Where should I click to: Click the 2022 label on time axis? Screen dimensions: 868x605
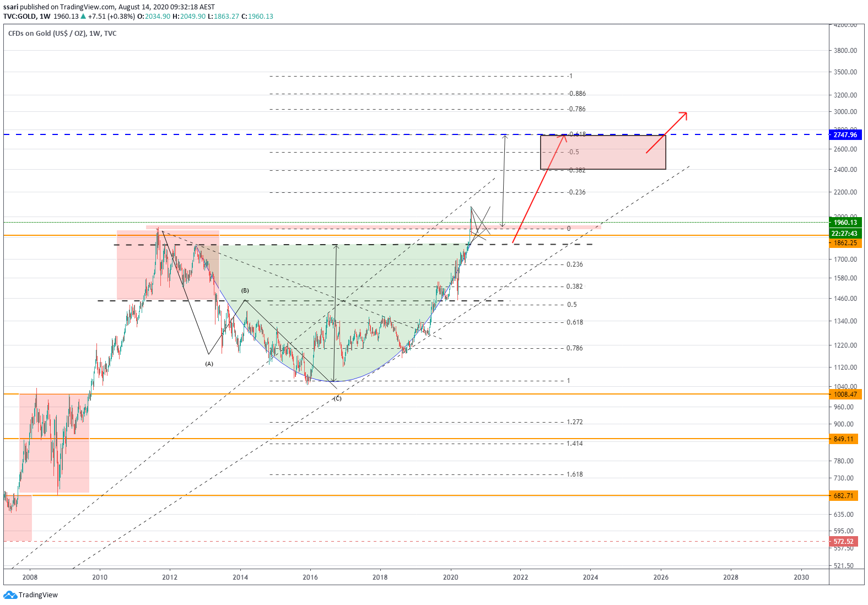click(x=520, y=577)
